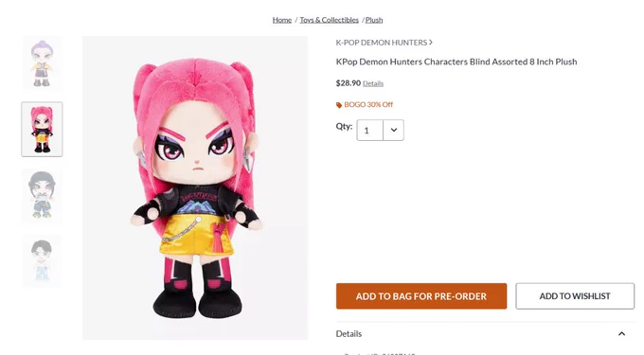Select the pink-haired plush thumbnail
The width and height of the screenshot is (644, 355).
pos(42,130)
